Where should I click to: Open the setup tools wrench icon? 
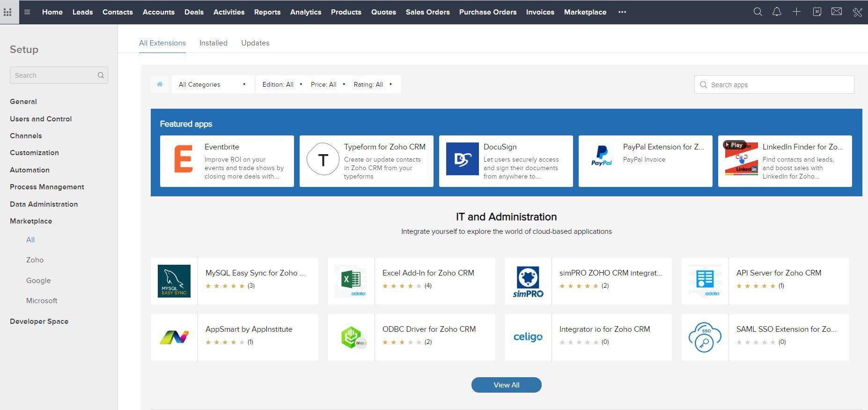tap(857, 12)
